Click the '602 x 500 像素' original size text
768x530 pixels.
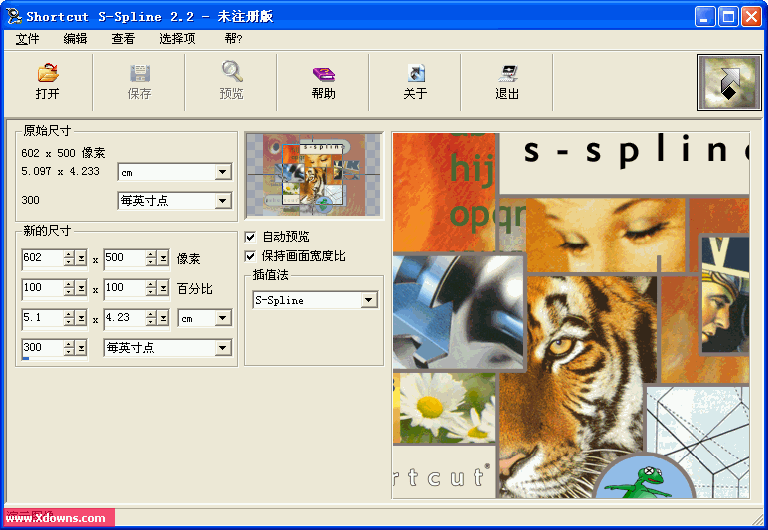(63, 153)
